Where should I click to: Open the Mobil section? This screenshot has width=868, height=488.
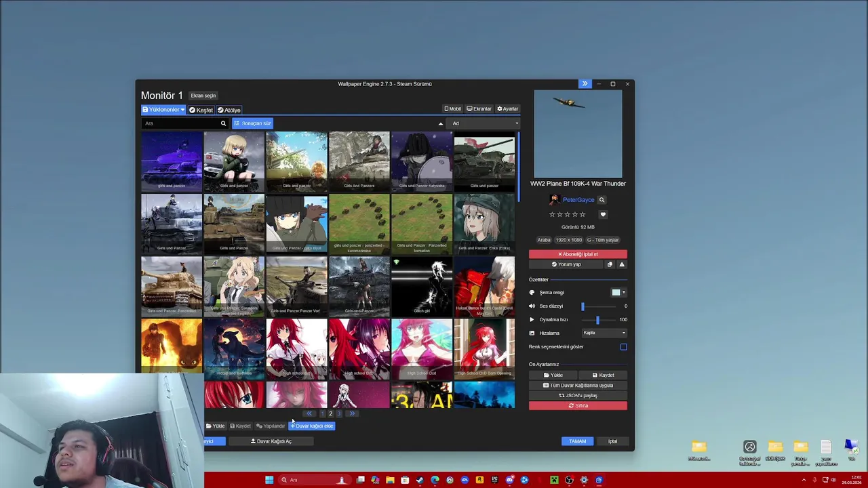tap(452, 109)
